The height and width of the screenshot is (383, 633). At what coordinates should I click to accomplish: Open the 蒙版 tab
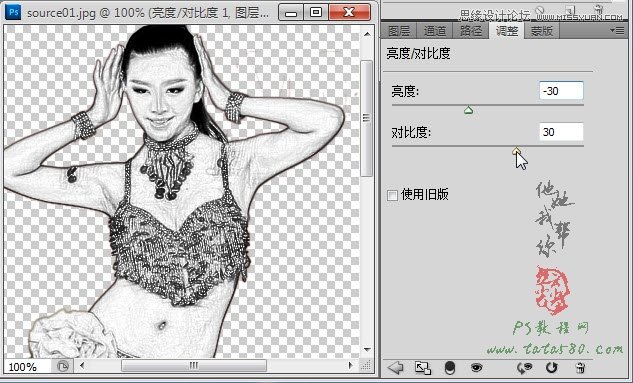click(542, 31)
